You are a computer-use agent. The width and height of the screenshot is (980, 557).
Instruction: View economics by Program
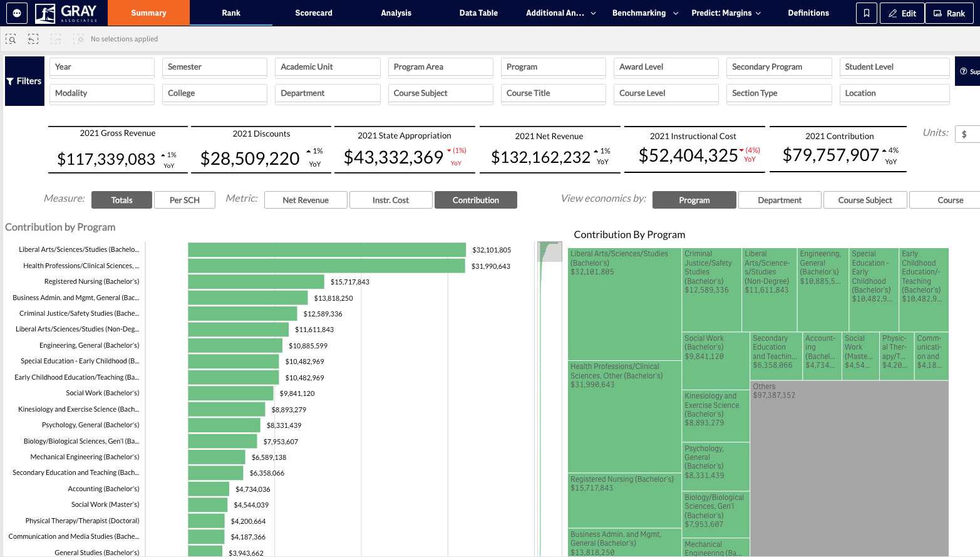click(x=694, y=200)
